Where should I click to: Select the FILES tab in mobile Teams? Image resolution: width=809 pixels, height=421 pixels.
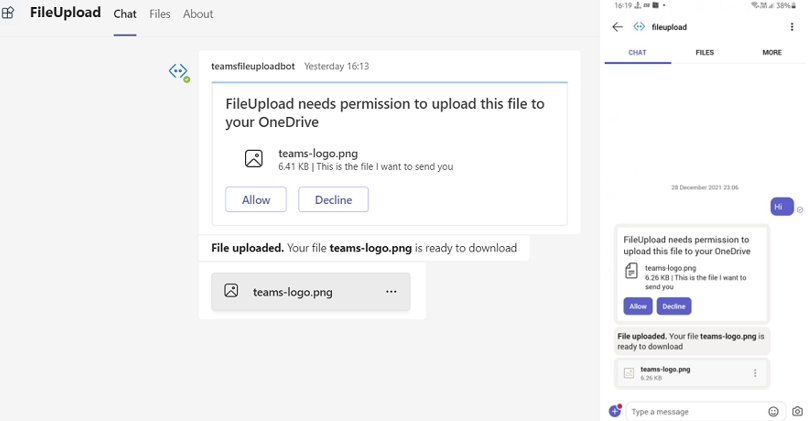tap(705, 53)
